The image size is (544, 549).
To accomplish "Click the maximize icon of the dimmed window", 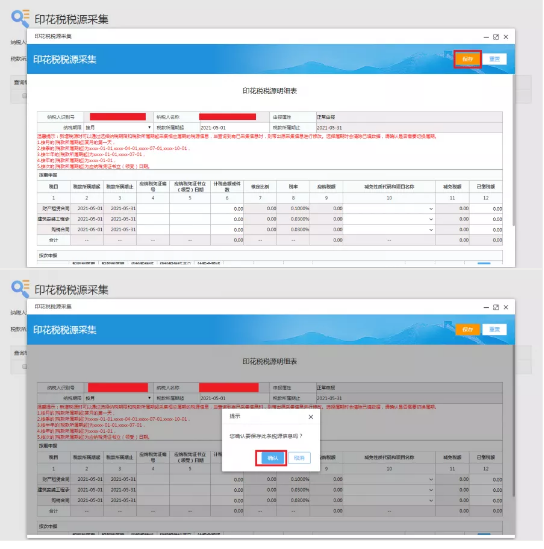I will (496, 307).
